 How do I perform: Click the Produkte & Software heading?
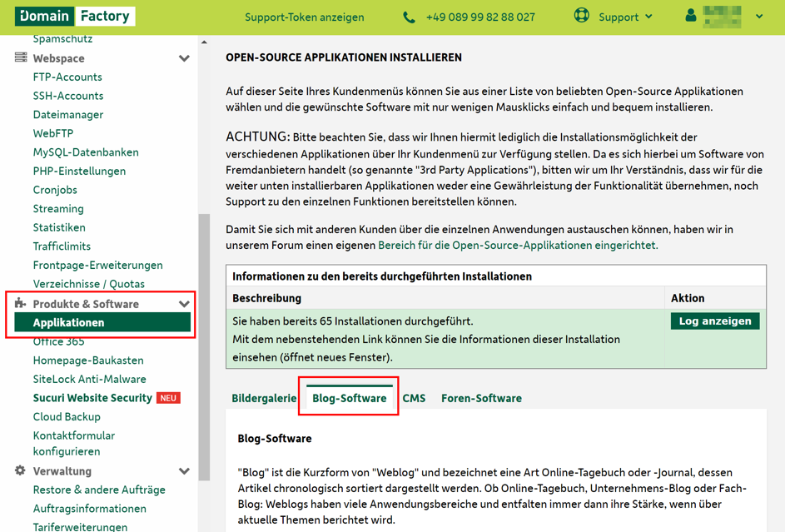point(86,304)
